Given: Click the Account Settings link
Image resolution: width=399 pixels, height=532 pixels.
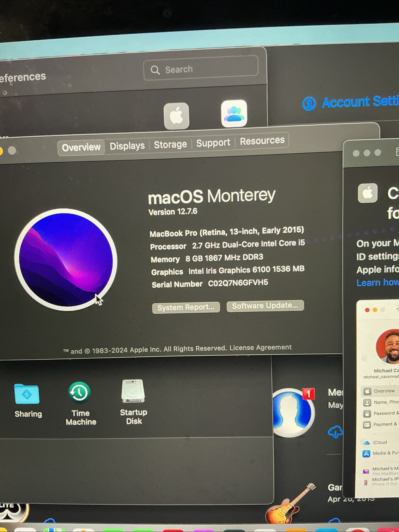Looking at the screenshot, I should click(360, 101).
